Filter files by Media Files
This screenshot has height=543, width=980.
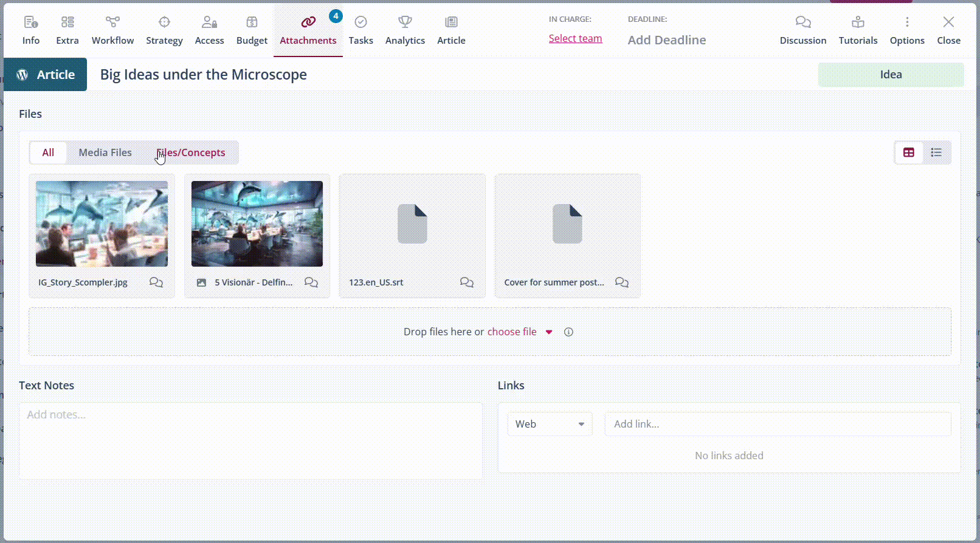click(105, 153)
